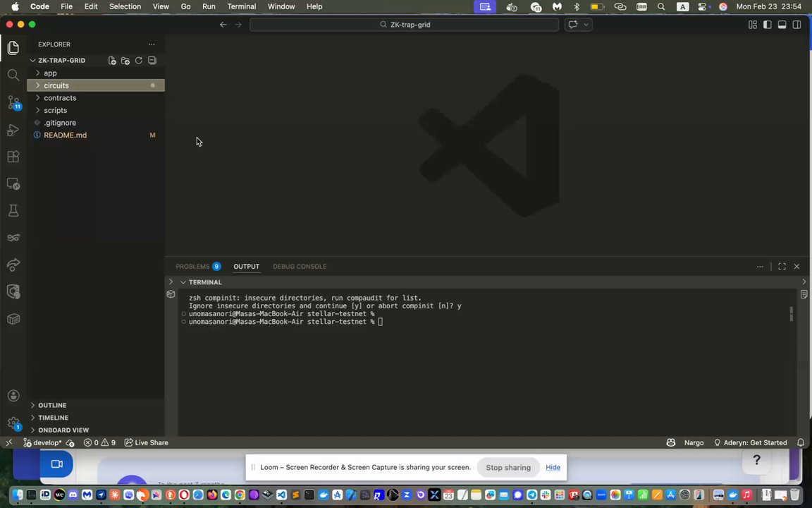This screenshot has width=812, height=508.
Task: Open Run and Debug view
Action: pos(13,130)
